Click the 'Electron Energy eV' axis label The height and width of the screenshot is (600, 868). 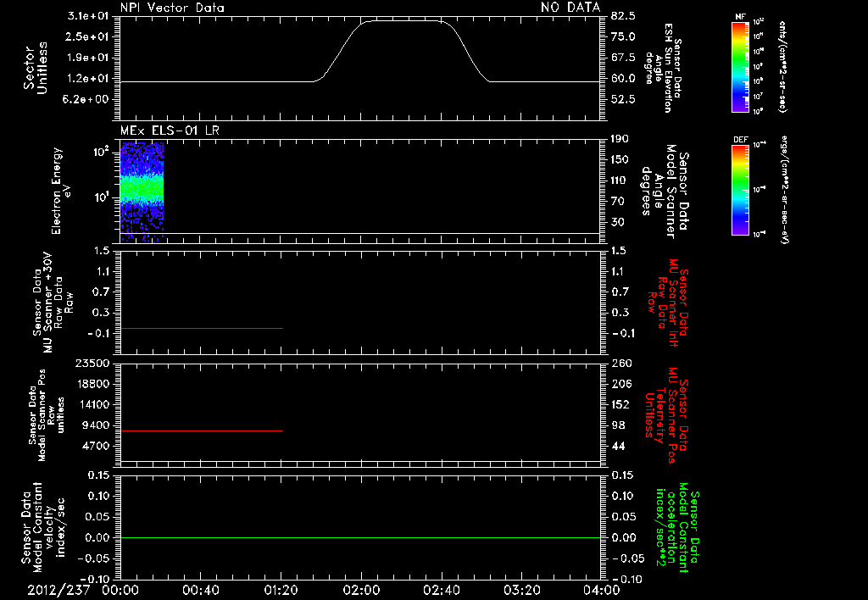61,191
